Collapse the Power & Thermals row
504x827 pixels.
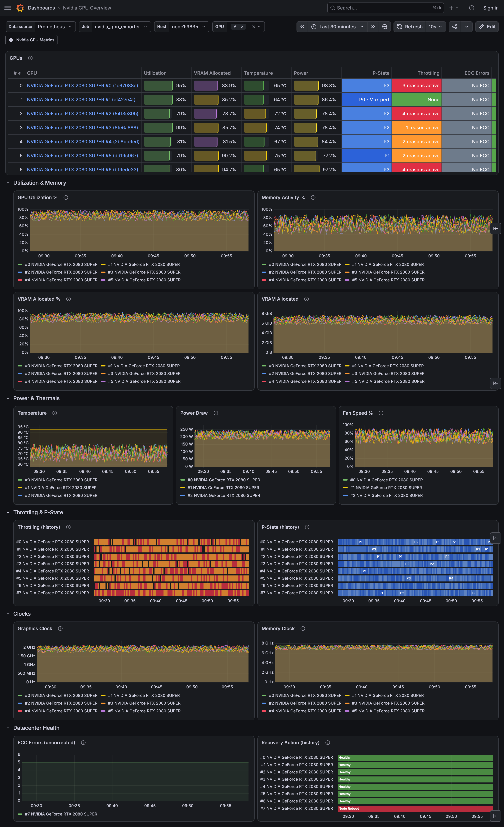click(x=8, y=398)
